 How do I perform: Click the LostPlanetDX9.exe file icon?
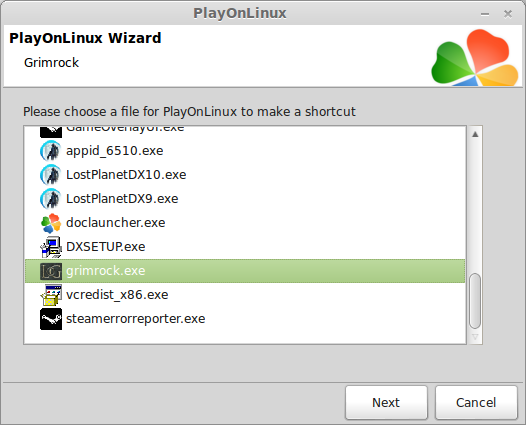tap(51, 199)
